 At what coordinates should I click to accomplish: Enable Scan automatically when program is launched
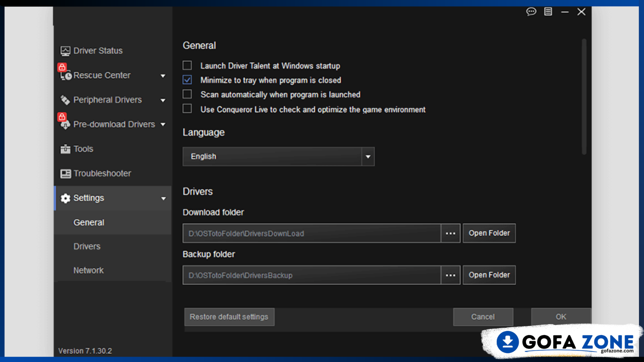187,94
